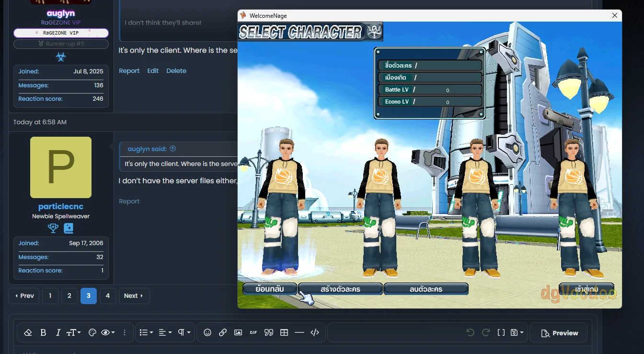Click the สร้างตัวละคร button in the game
644x354 pixels.
(340, 289)
